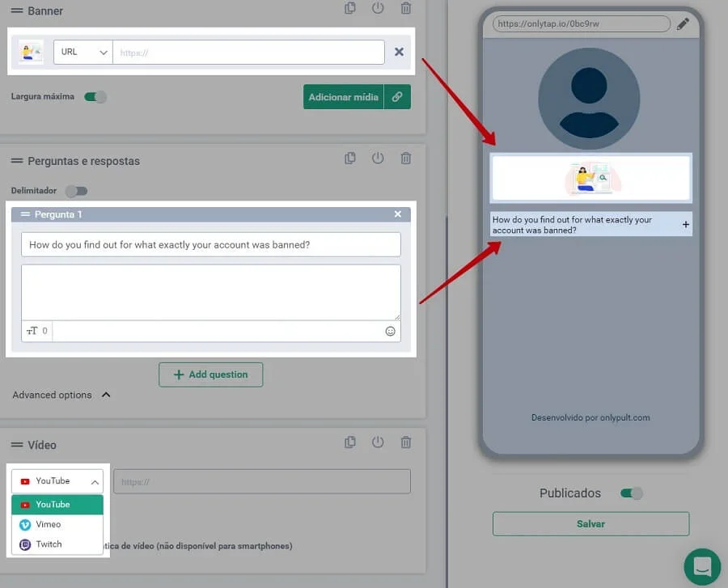This screenshot has width=728, height=588.
Task: Enable the Delimitador switch
Action: [x=76, y=191]
